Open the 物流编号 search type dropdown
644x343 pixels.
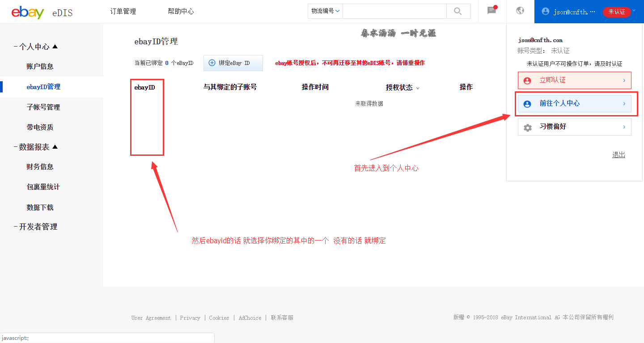[x=325, y=11]
